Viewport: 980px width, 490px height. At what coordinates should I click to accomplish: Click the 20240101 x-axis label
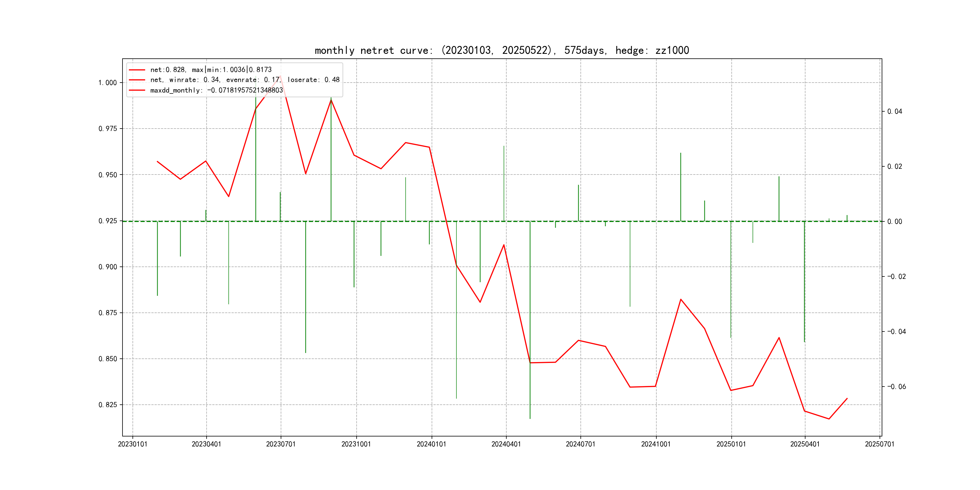coord(431,444)
